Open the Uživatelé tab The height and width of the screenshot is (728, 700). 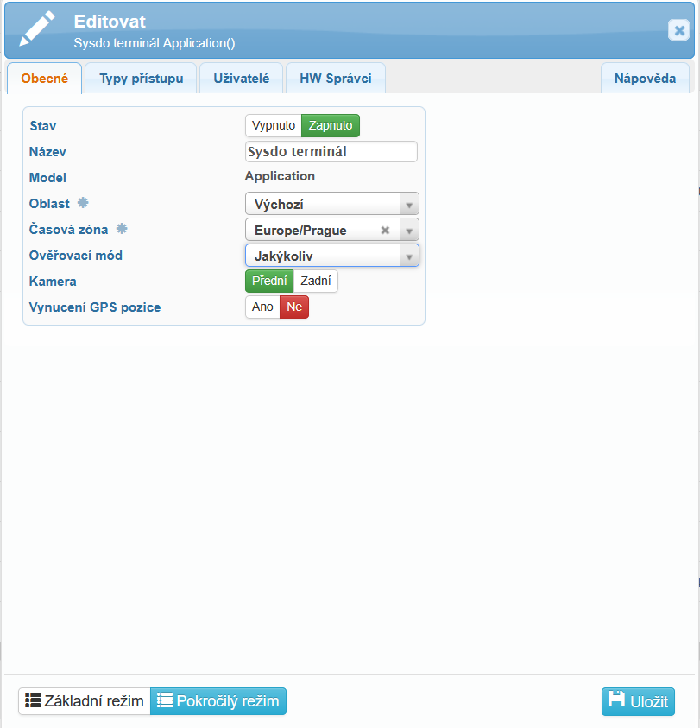pos(241,79)
